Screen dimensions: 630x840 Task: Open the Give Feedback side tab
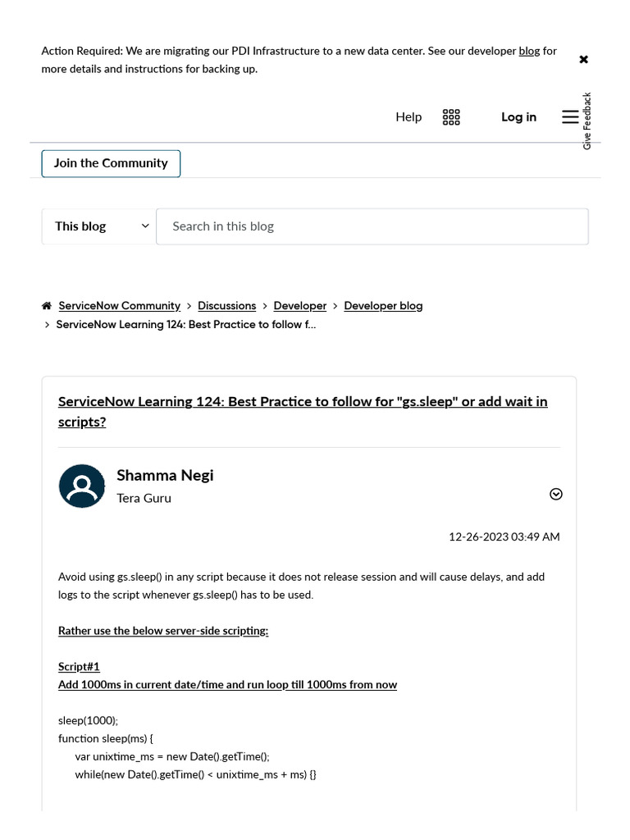click(587, 121)
